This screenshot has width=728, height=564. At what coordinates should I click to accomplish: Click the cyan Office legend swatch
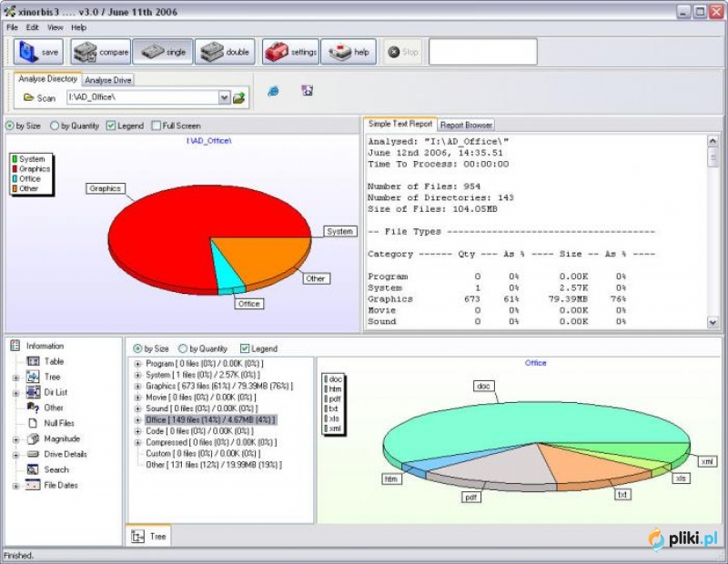coord(15,178)
